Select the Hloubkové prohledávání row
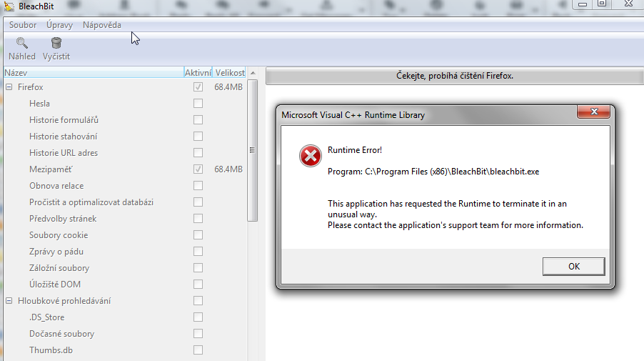 pyautogui.click(x=64, y=301)
